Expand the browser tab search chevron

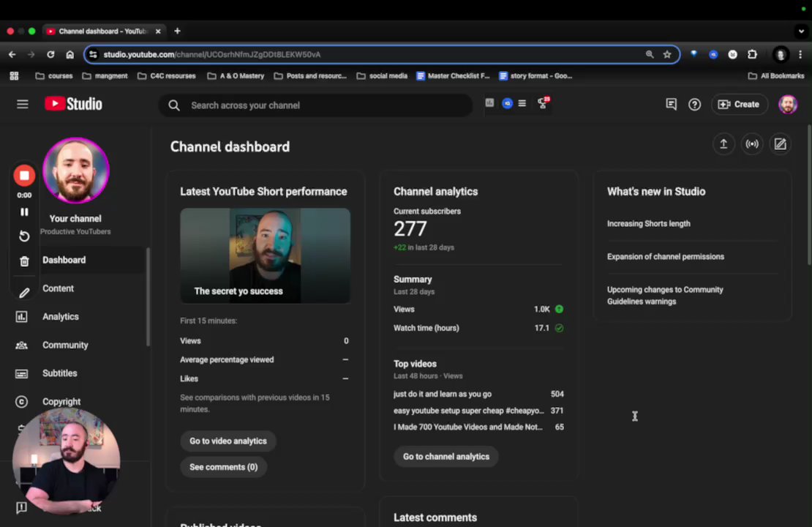click(x=801, y=31)
